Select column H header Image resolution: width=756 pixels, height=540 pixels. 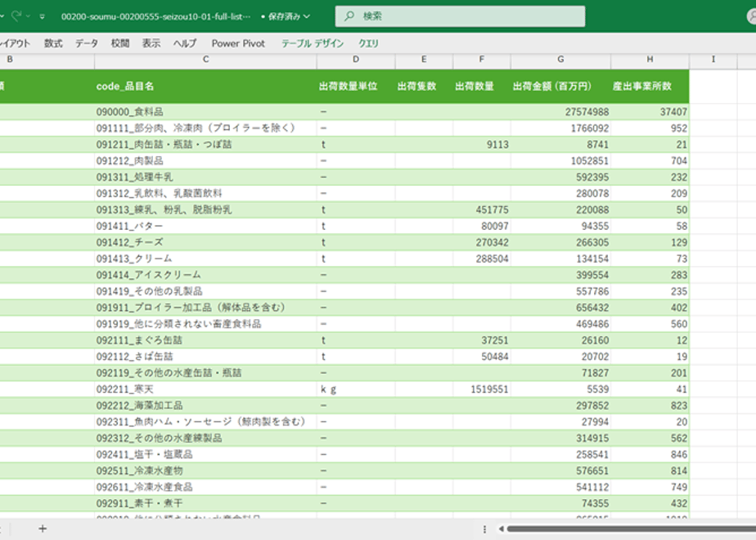(x=650, y=59)
